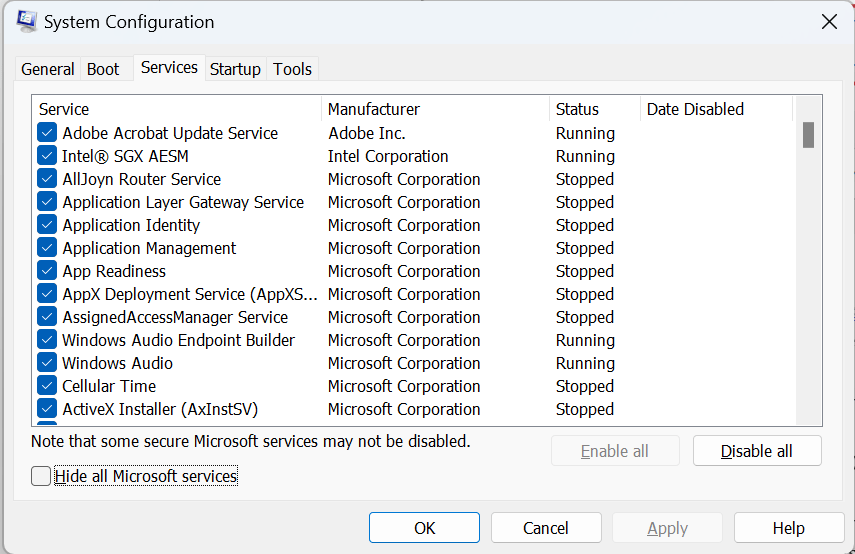Screen dimensions: 855x554
Task: Click Stopped status of AllJoyn Router row
Action: pyautogui.click(x=585, y=179)
